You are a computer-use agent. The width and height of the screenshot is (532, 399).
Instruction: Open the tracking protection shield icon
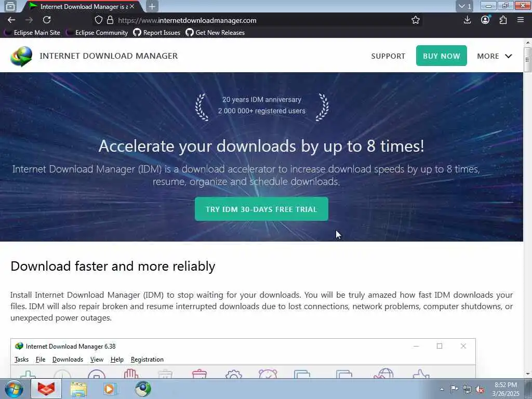(98, 20)
